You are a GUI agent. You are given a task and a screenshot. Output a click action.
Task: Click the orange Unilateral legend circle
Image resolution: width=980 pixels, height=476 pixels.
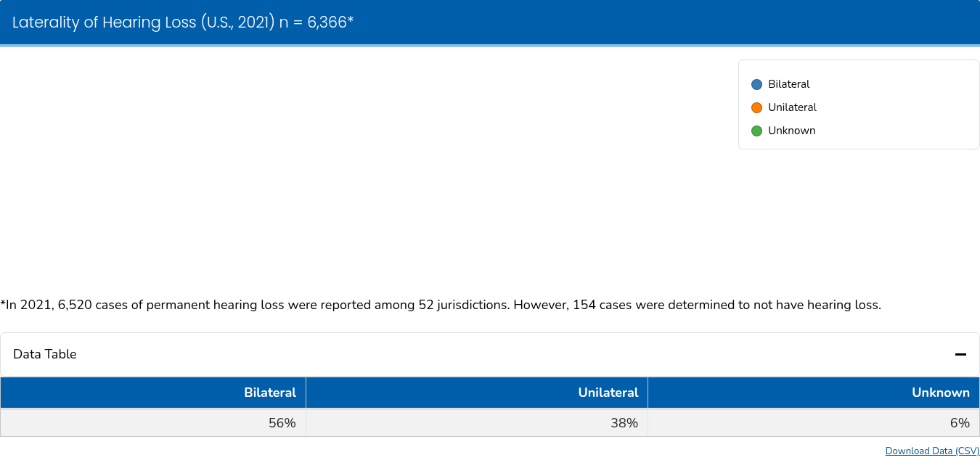coord(756,108)
